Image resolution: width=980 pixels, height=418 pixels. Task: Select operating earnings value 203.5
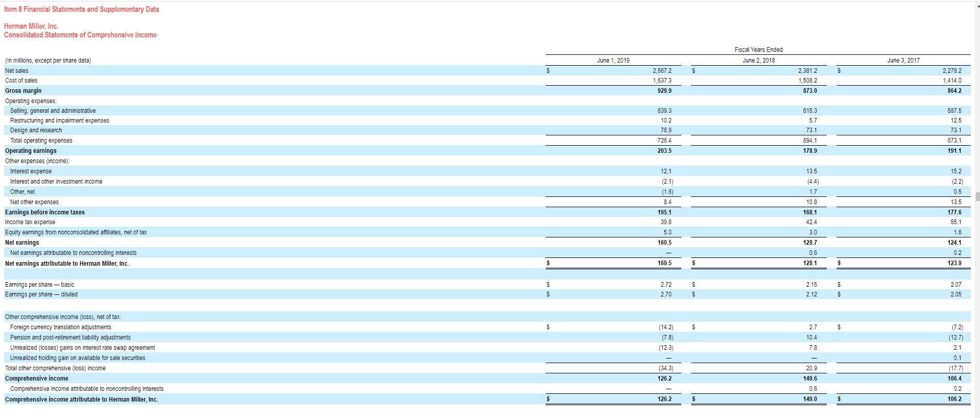[x=664, y=151]
